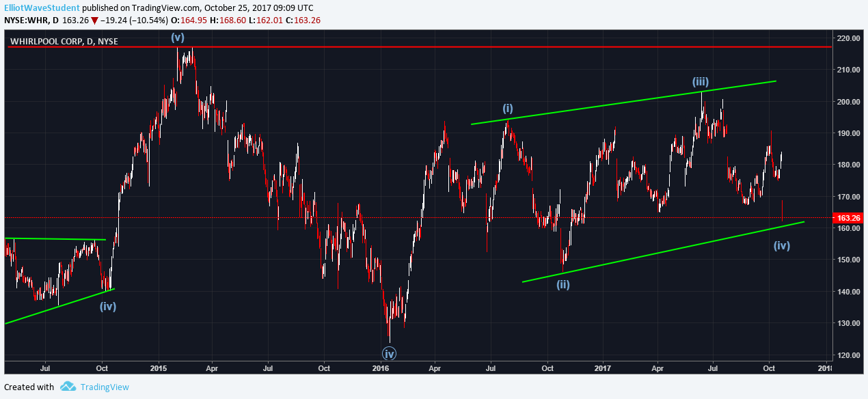Image resolution: width=868 pixels, height=399 pixels.
Task: Click the 210.00 price axis label
Action: click(849, 70)
